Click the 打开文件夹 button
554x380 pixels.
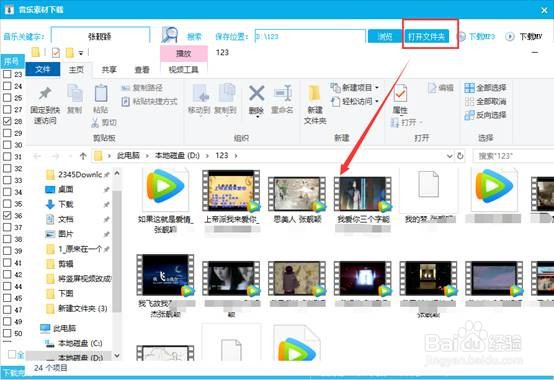[x=426, y=36]
